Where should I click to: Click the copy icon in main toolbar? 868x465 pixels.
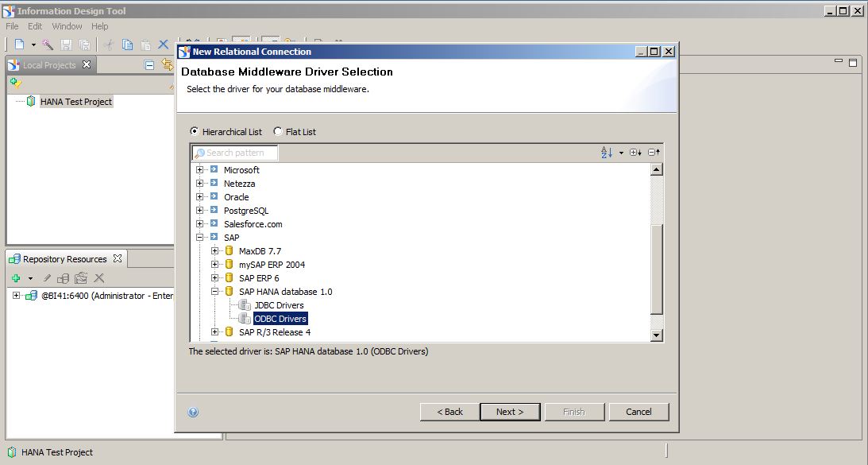tap(127, 45)
